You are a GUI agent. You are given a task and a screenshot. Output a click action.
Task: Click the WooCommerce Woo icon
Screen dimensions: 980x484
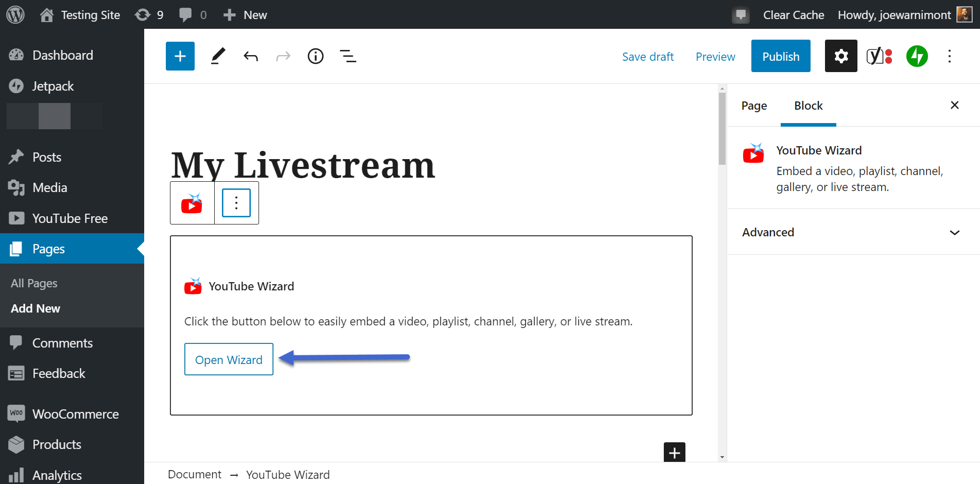pyautogui.click(x=16, y=413)
